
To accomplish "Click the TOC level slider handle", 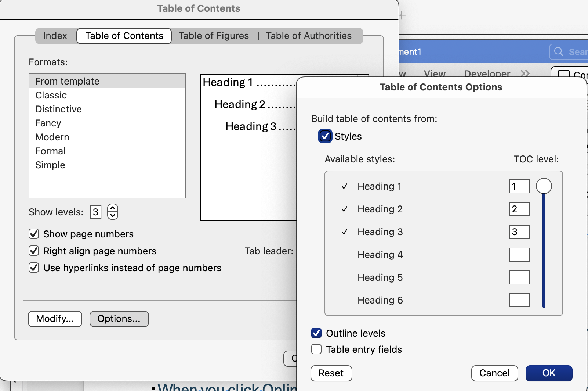I will (544, 186).
